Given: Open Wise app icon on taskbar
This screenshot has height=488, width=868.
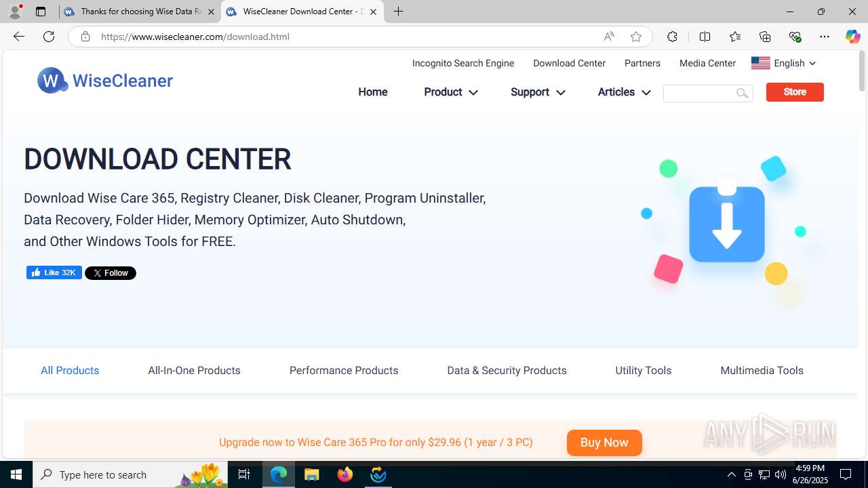Looking at the screenshot, I should tap(378, 474).
